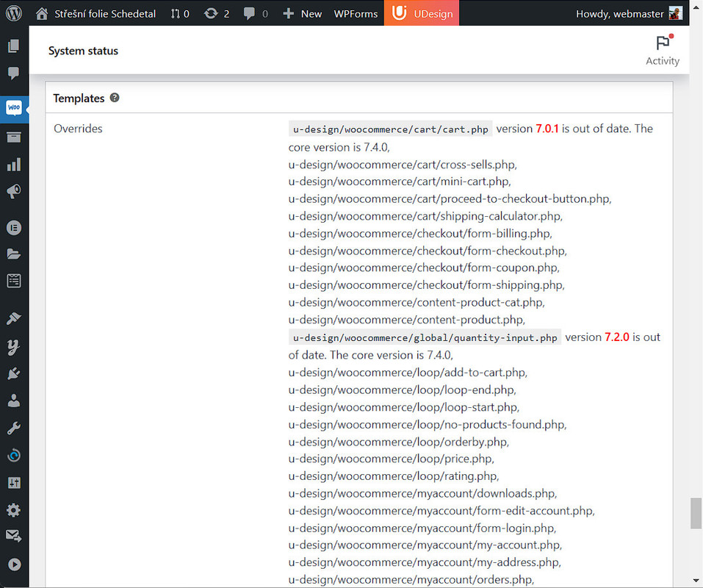Click the global/quantity-input.php code path
The image size is (703, 588).
click(x=425, y=337)
